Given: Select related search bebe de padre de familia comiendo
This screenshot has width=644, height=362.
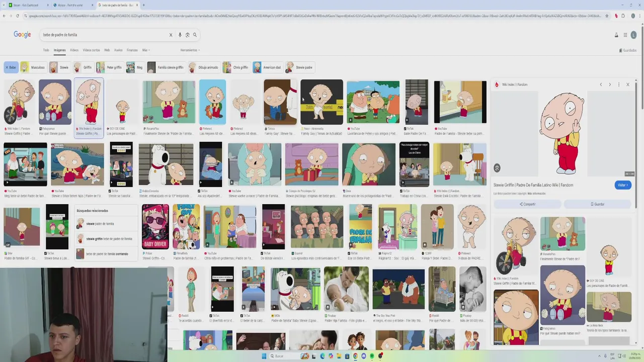Looking at the screenshot, I should point(107,254).
